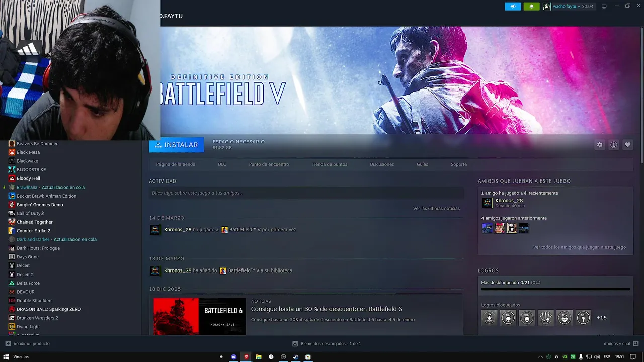Select Dying Light game icon
The width and height of the screenshot is (644, 362).
[12, 327]
